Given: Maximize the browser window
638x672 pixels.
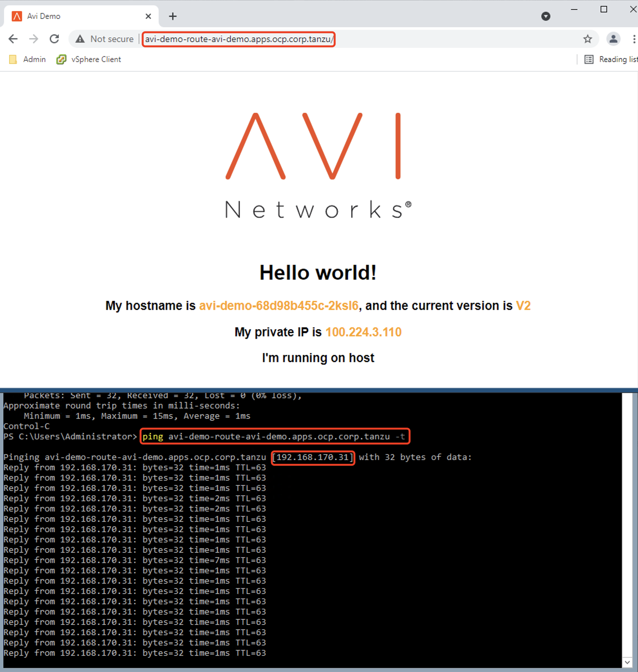Looking at the screenshot, I should (x=604, y=9).
